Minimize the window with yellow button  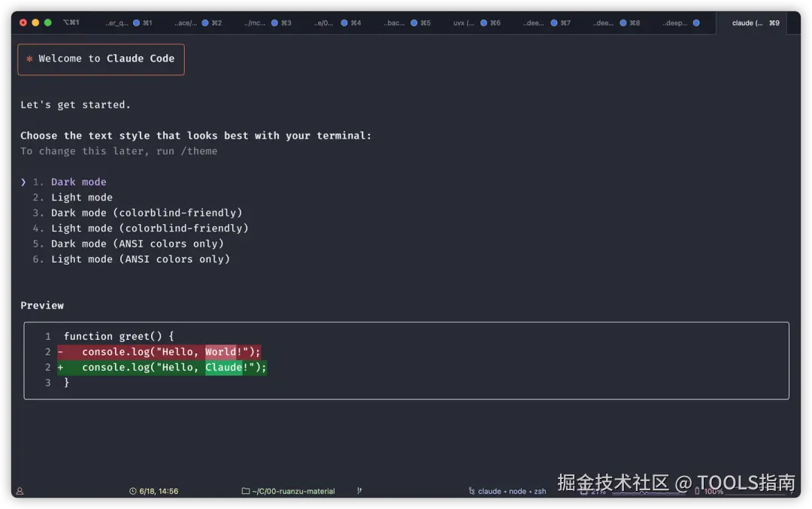coord(36,23)
